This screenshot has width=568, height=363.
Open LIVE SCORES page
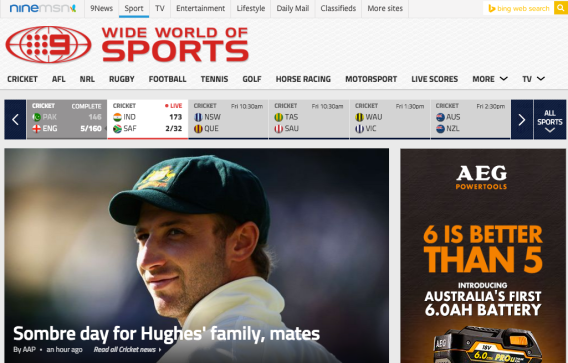(435, 79)
